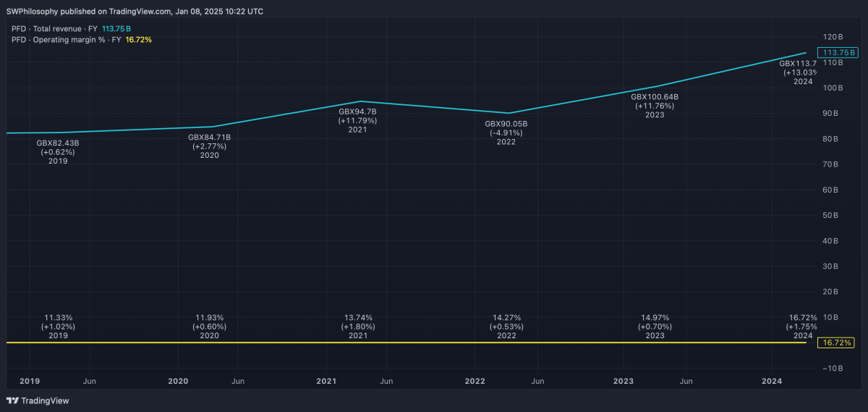The width and height of the screenshot is (868, 412).
Task: Click the cyan 113.75 B legend value
Action: click(116, 29)
